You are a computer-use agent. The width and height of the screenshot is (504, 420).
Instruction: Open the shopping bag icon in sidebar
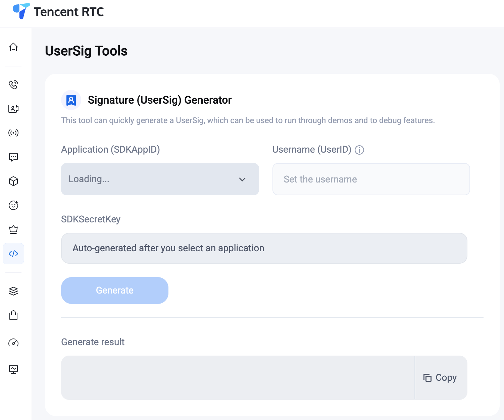click(x=13, y=315)
